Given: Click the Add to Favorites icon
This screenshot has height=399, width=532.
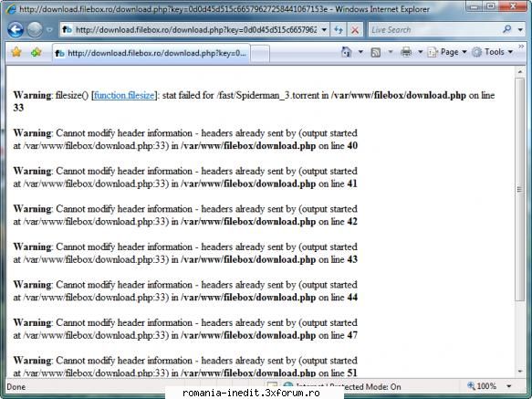Looking at the screenshot, I should [37, 52].
